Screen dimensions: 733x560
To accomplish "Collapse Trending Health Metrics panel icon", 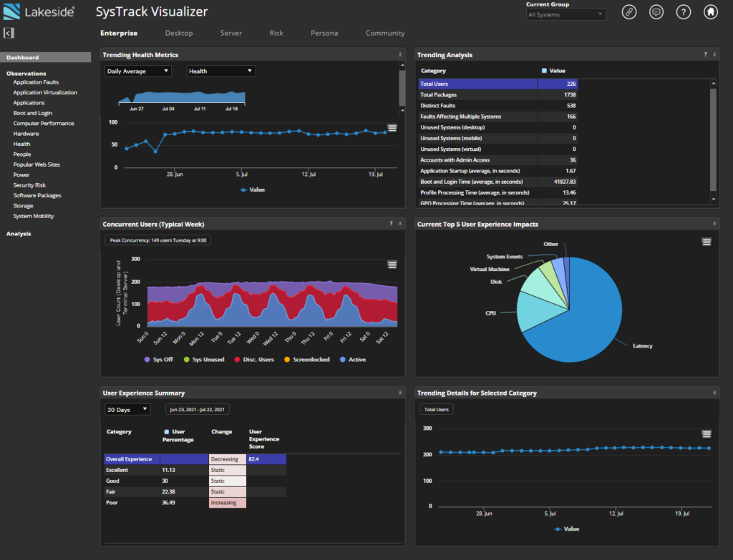I will click(x=400, y=54).
